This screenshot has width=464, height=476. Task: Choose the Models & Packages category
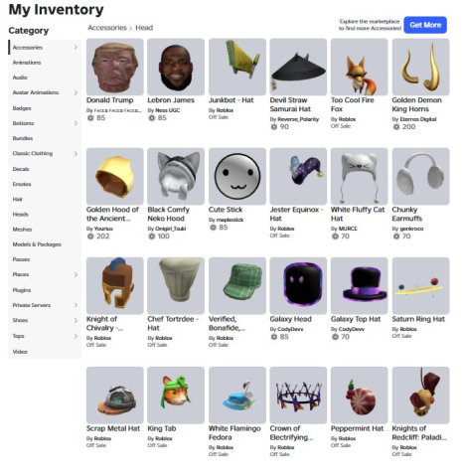(x=37, y=244)
